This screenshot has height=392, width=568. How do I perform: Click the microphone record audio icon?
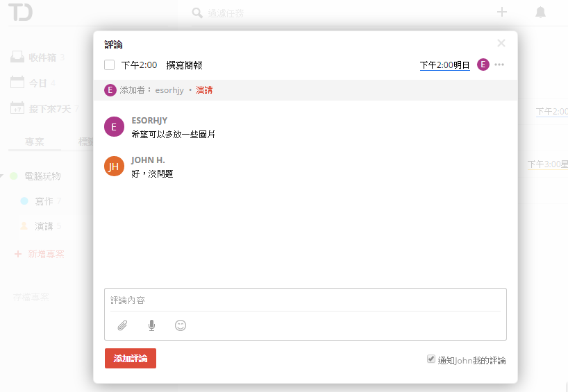pos(151,325)
